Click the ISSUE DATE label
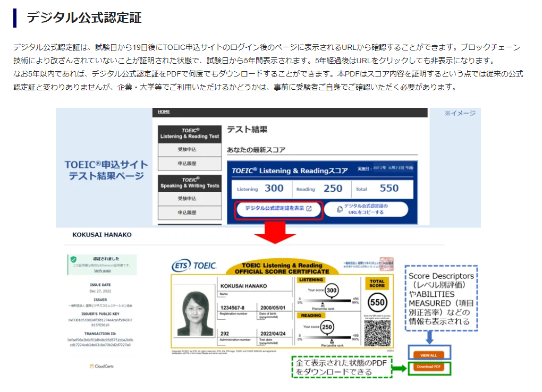Image resolution: width=542 pixels, height=392 pixels. click(x=100, y=285)
